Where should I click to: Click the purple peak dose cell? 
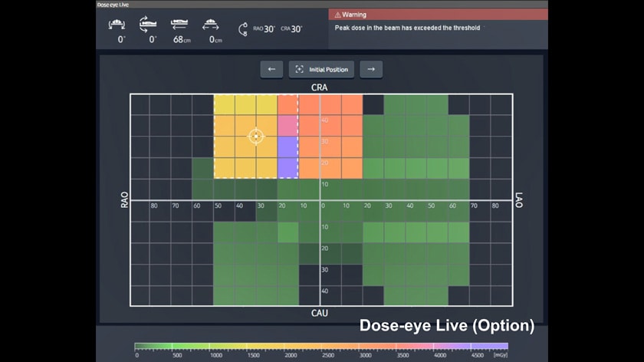[287, 156]
